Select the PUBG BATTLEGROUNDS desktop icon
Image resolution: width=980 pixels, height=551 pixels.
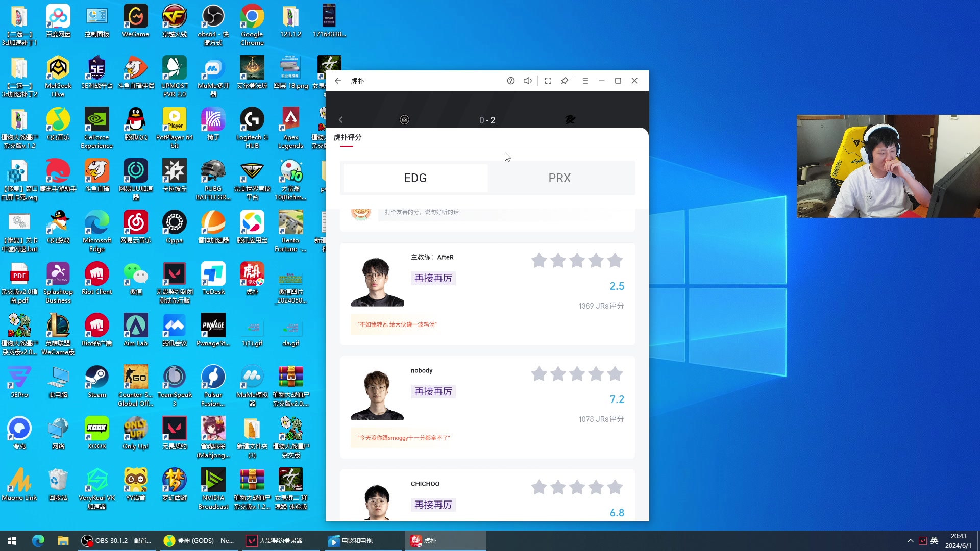(x=213, y=180)
